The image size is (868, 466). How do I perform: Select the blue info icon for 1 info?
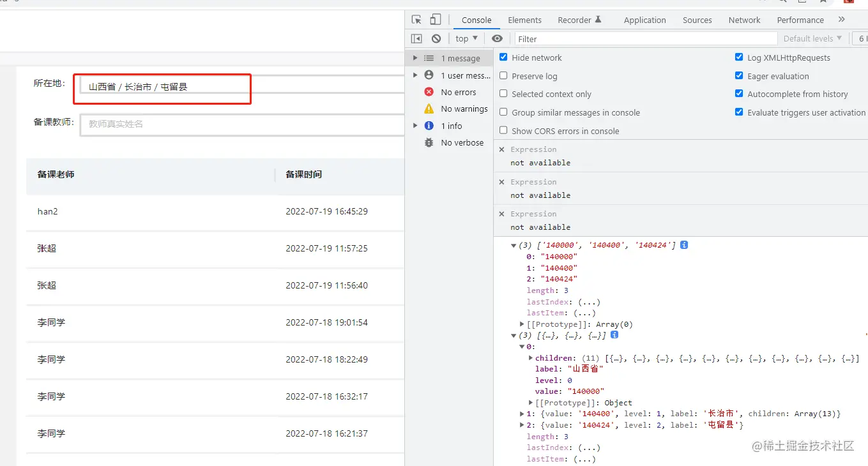(x=429, y=126)
